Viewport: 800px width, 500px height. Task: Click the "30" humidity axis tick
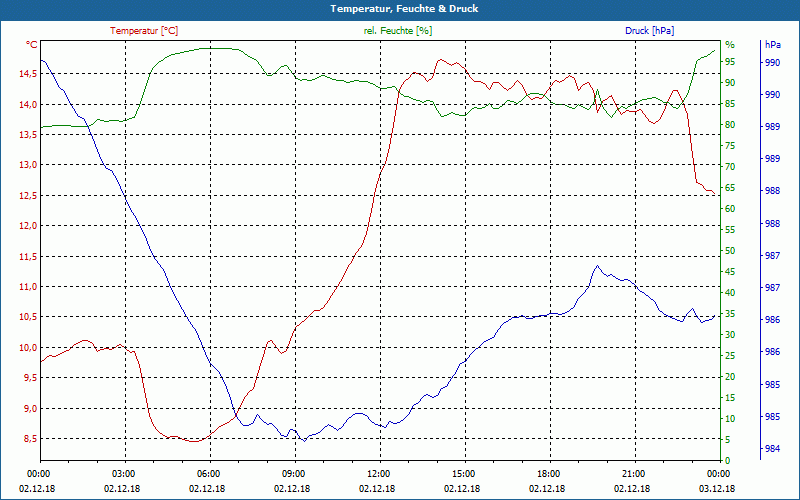click(x=730, y=335)
